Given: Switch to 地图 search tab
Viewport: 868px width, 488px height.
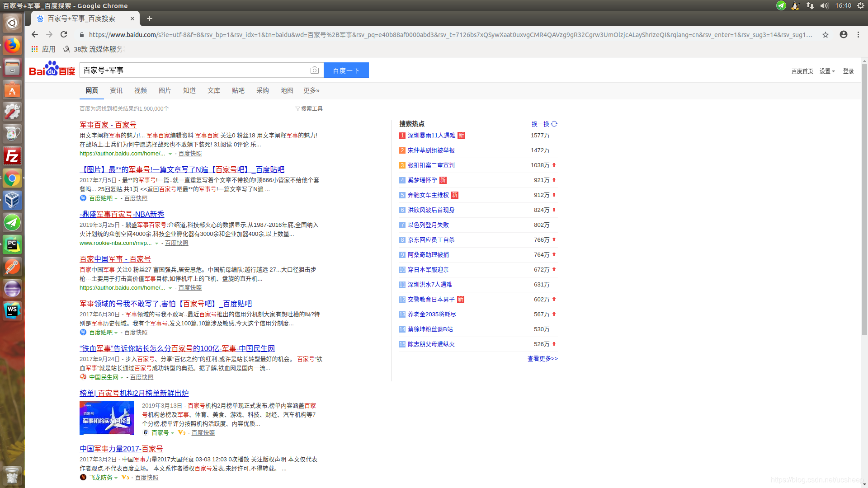Looking at the screenshot, I should [287, 90].
